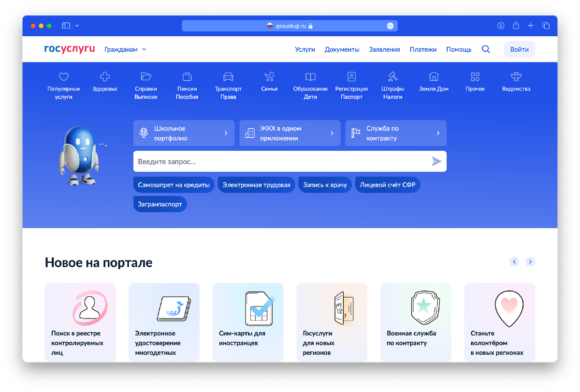Click the Новое на портале heading
This screenshot has width=580, height=392.
[x=99, y=262]
